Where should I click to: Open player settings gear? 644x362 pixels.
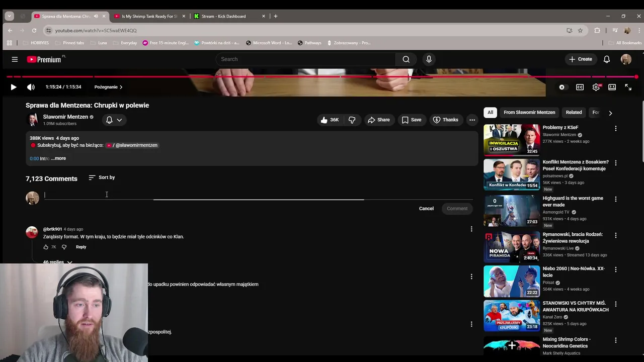click(x=596, y=87)
